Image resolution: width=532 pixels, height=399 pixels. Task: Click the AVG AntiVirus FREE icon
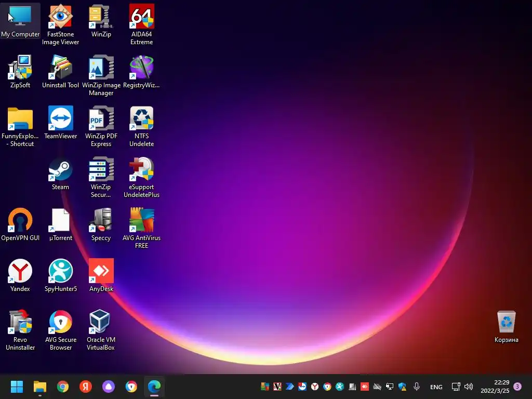[141, 228]
